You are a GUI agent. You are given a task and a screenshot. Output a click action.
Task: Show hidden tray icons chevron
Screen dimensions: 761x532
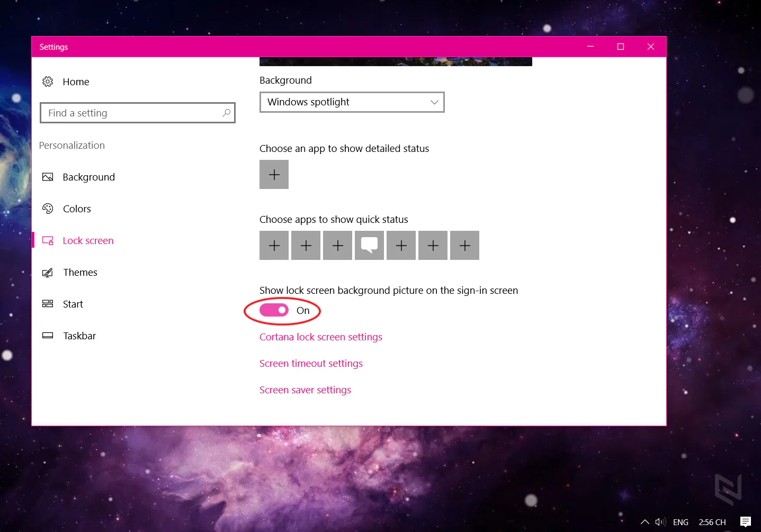[644, 522]
